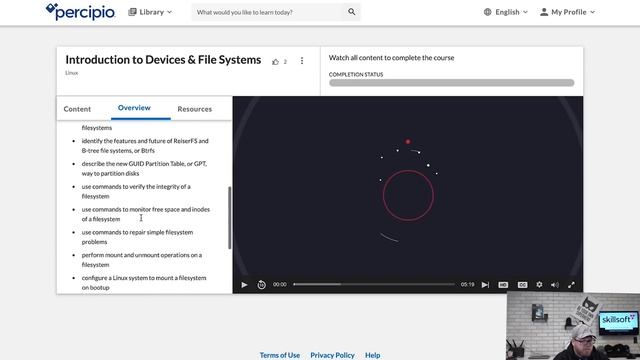
Task: Click the Library books icon
Action: (132, 12)
